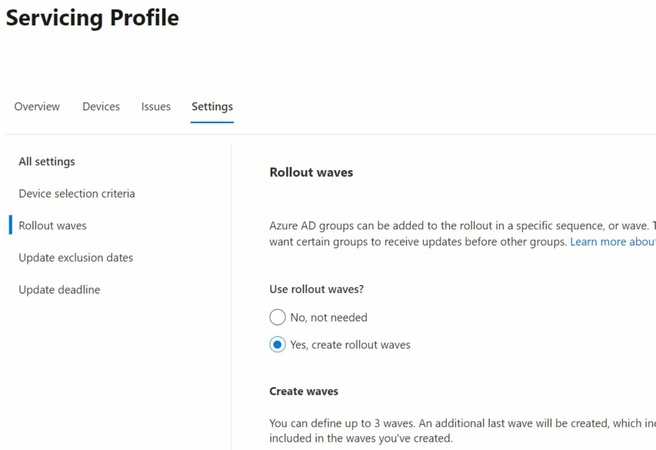Click the Servicing Profile page title

(x=93, y=18)
